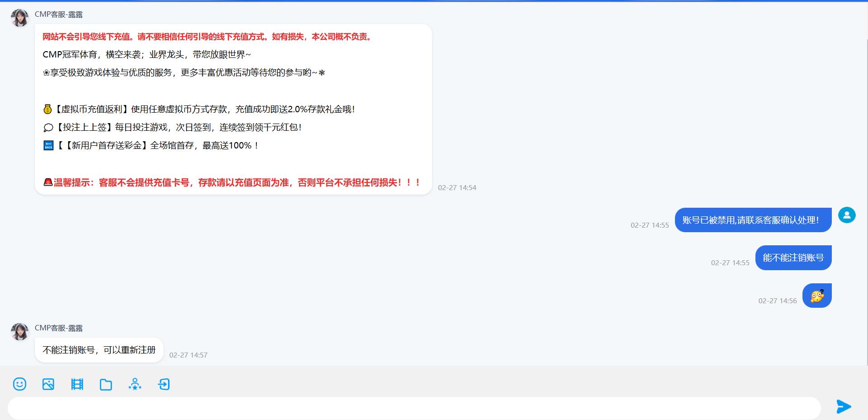
Task: Click the timestamp '02-27 14:54'
Action: click(x=457, y=187)
